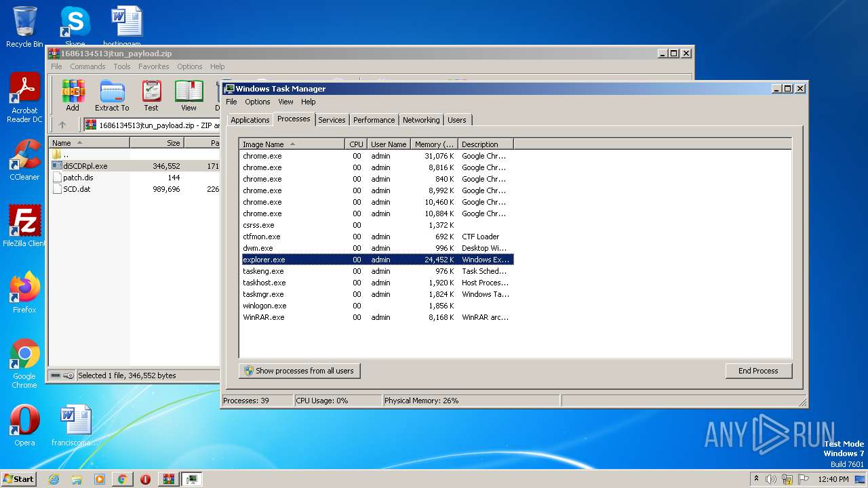Select the Opera desktop icon

[x=24, y=426]
